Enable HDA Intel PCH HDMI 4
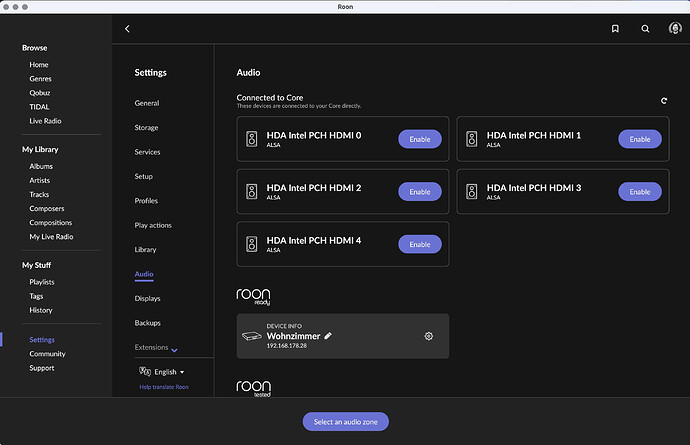This screenshot has height=445, width=690. pyautogui.click(x=420, y=244)
